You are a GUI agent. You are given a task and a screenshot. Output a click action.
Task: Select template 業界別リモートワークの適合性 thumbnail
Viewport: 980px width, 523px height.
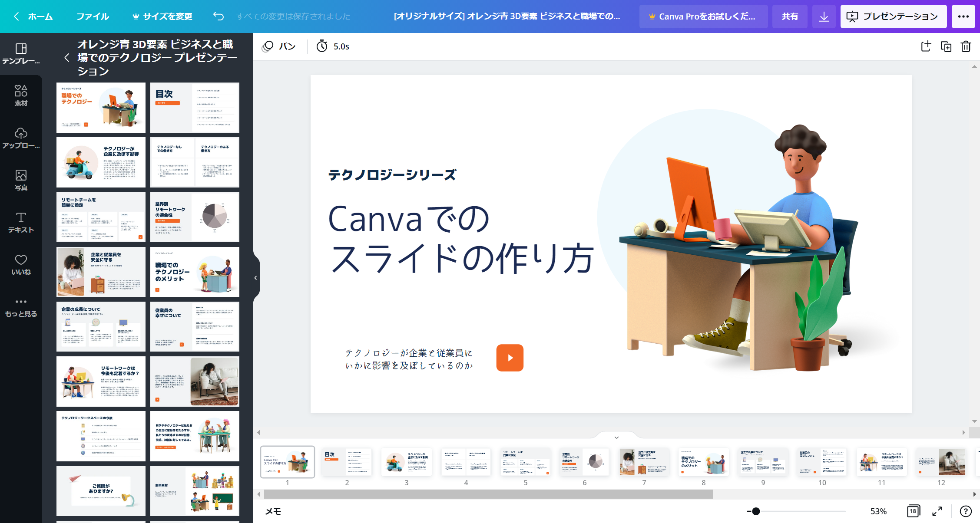[x=195, y=217]
